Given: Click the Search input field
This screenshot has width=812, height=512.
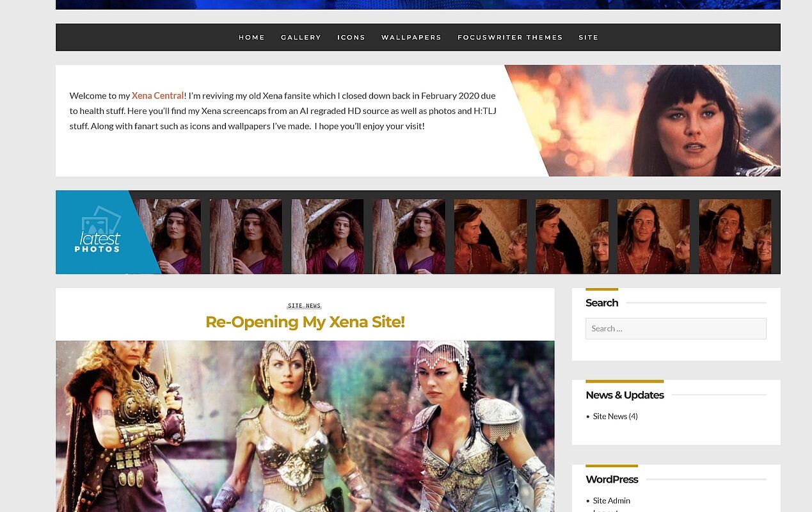Looking at the screenshot, I should click(x=676, y=329).
